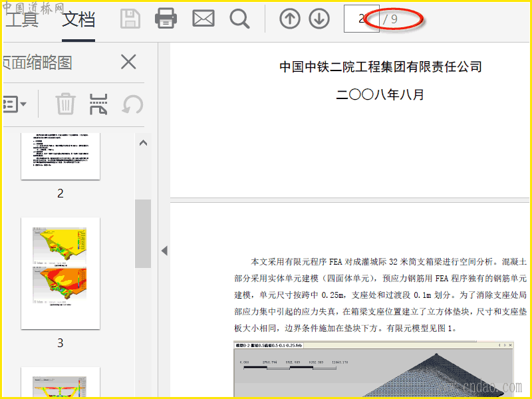This screenshot has width=532, height=399.
Task: Click the thumbnail label number 2
Action: click(60, 194)
